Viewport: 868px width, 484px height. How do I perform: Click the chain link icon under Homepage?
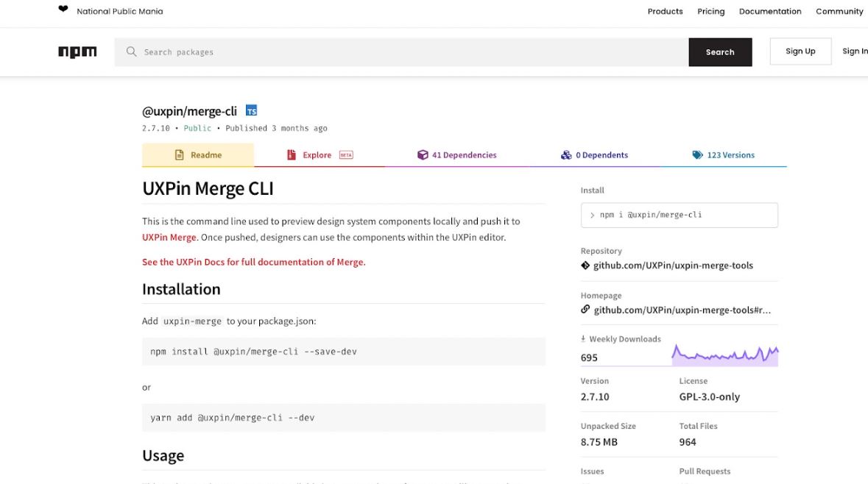pos(585,310)
